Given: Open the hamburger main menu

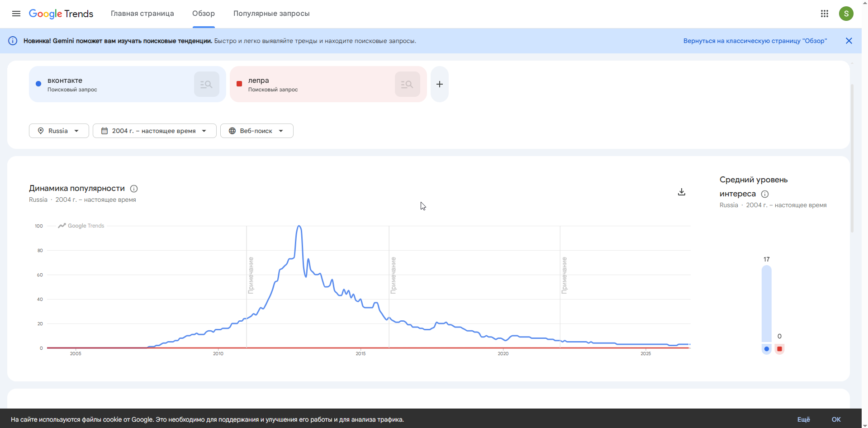Looking at the screenshot, I should [x=16, y=14].
